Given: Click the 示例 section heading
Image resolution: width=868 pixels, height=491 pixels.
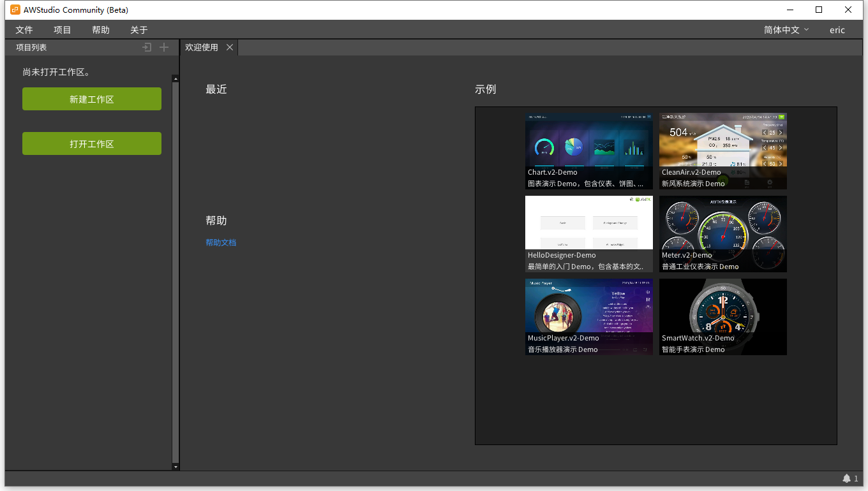Looking at the screenshot, I should coord(486,89).
